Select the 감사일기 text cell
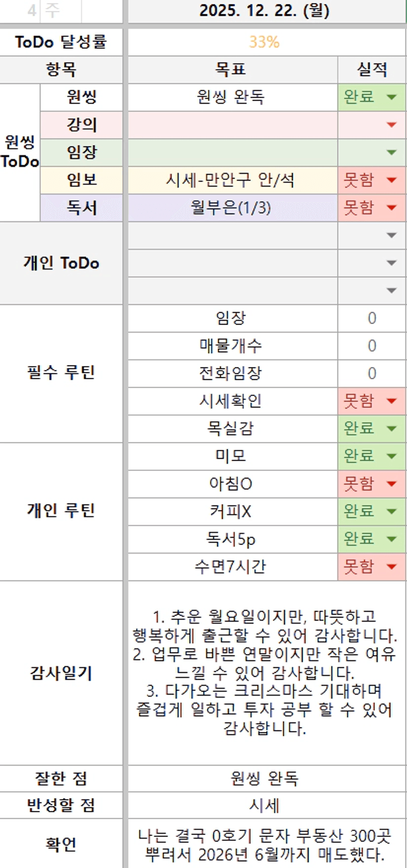This screenshot has height=868, width=407. tap(265, 672)
